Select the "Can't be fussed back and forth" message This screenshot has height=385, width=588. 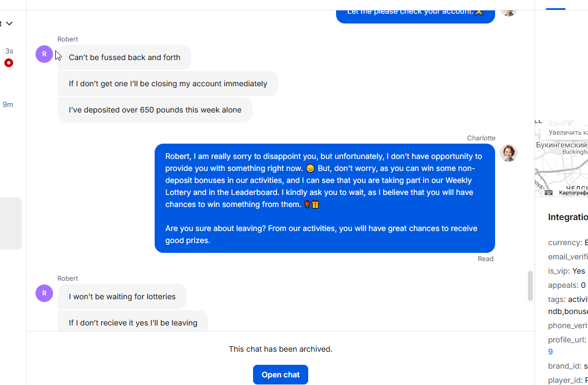click(x=125, y=57)
